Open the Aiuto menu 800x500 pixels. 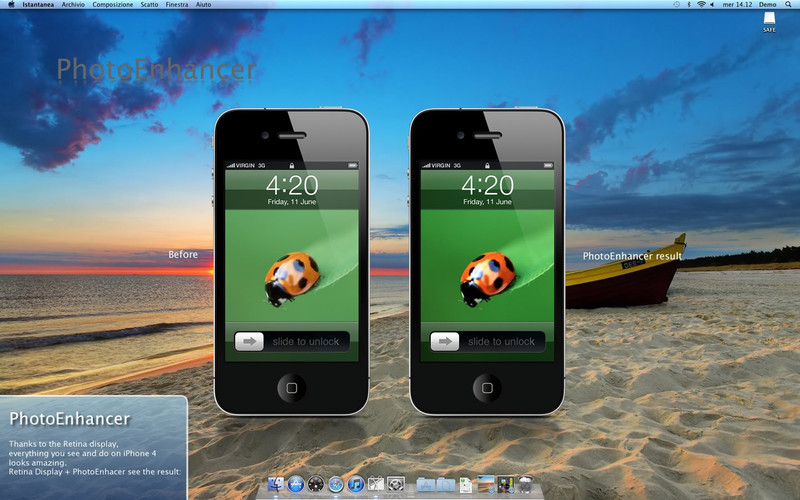(x=203, y=5)
